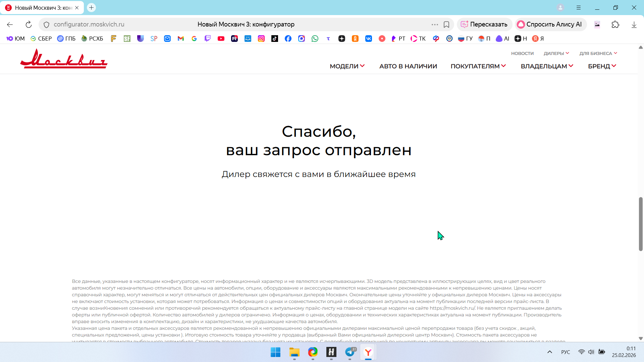
Task: Open the Gmail bookmark
Action: pos(181,39)
